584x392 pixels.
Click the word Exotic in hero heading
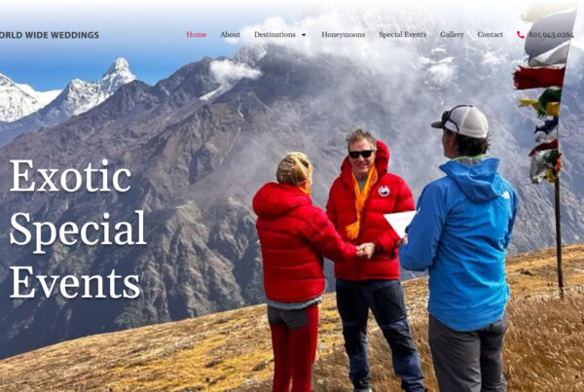point(70,176)
